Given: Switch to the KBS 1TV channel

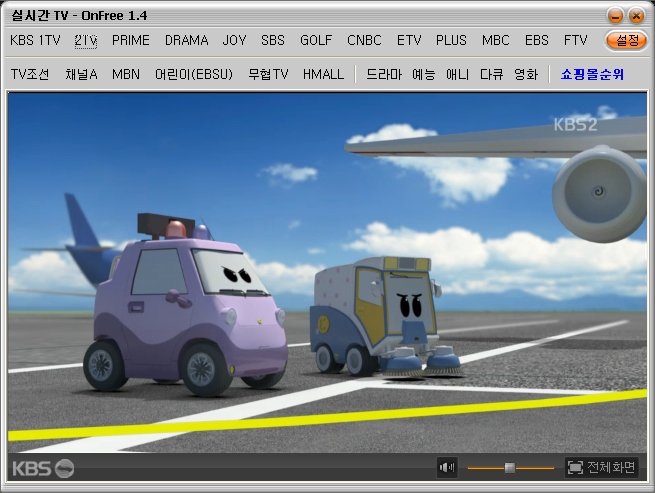Looking at the screenshot, I should point(36,41).
